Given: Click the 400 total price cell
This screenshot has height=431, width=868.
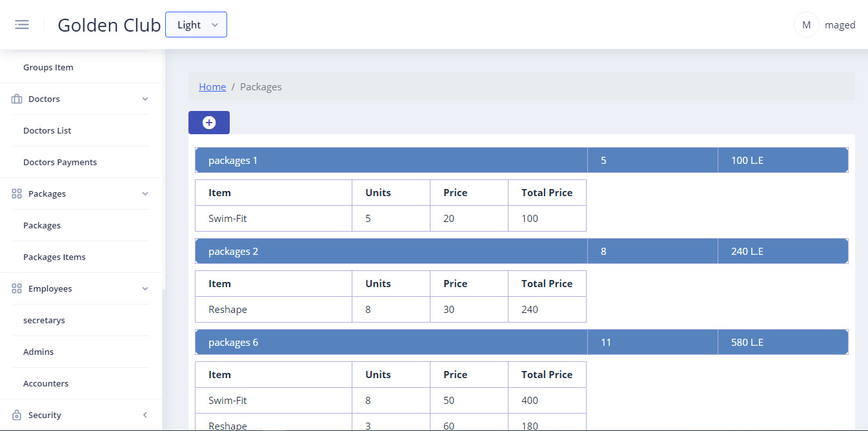Looking at the screenshot, I should (x=547, y=400).
